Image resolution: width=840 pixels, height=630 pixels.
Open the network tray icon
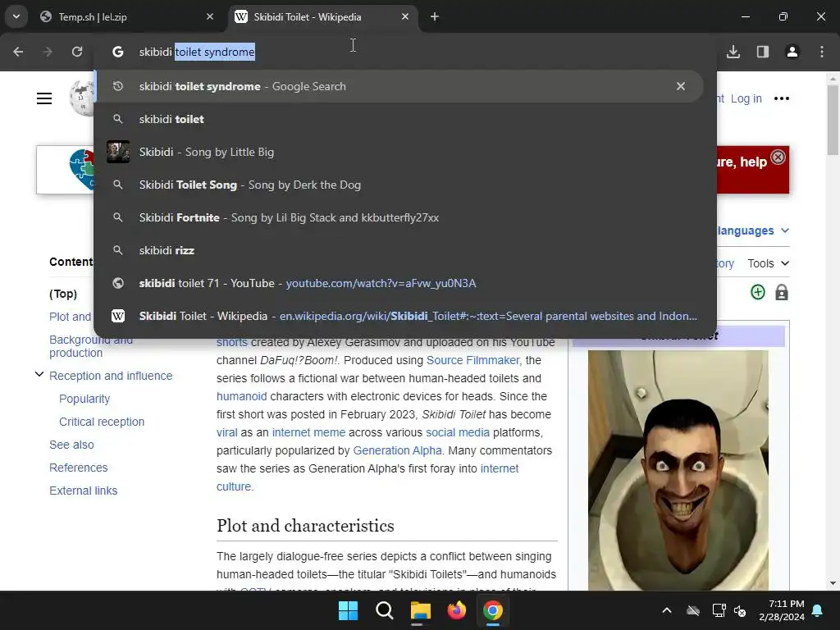point(719,610)
